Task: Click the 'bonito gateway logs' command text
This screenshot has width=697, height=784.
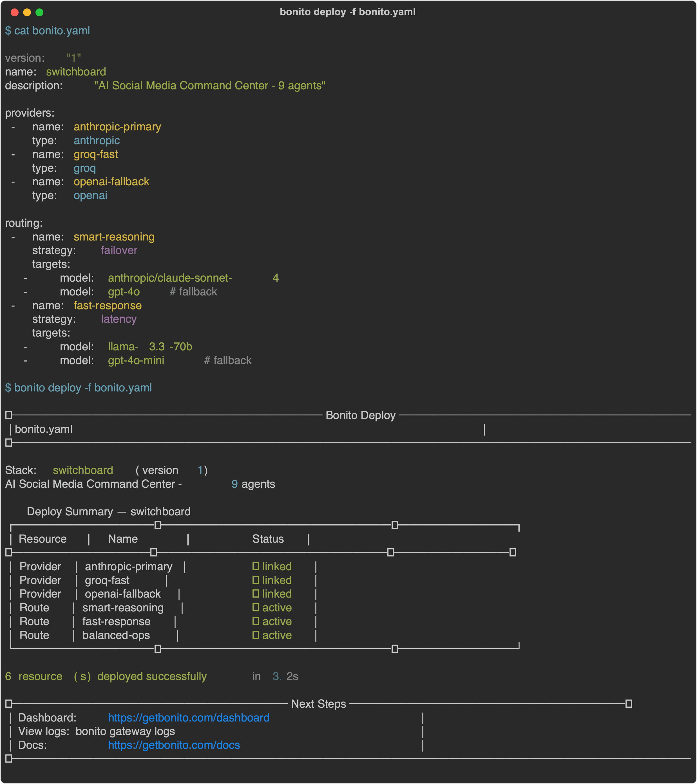Action: click(x=125, y=731)
